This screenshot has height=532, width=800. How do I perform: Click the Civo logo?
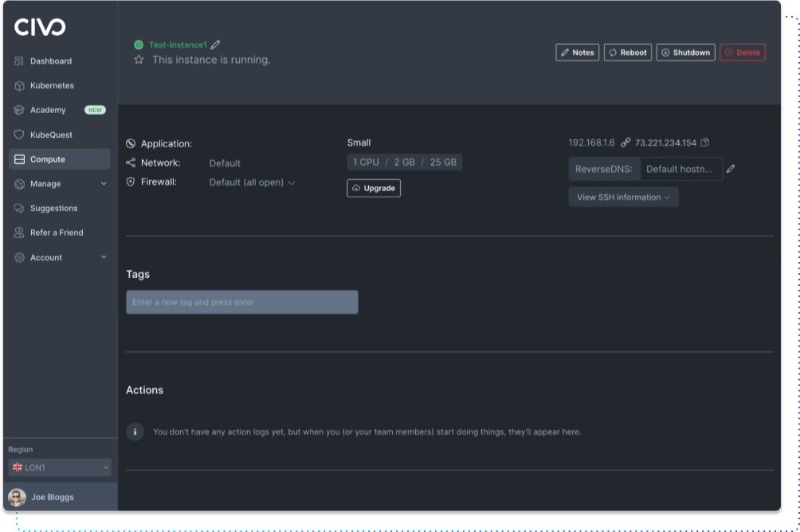40,27
